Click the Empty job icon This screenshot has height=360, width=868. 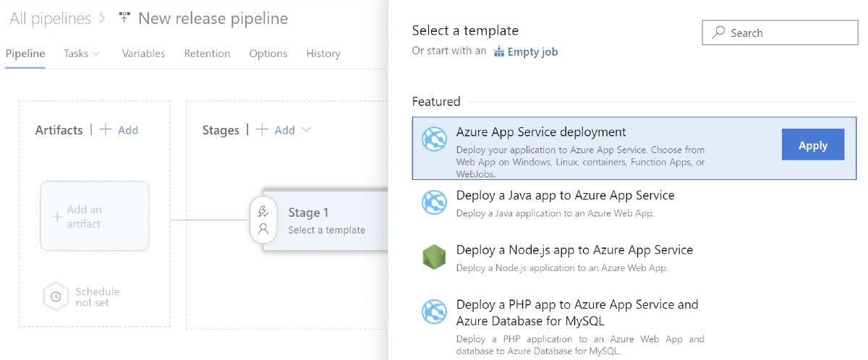point(499,52)
